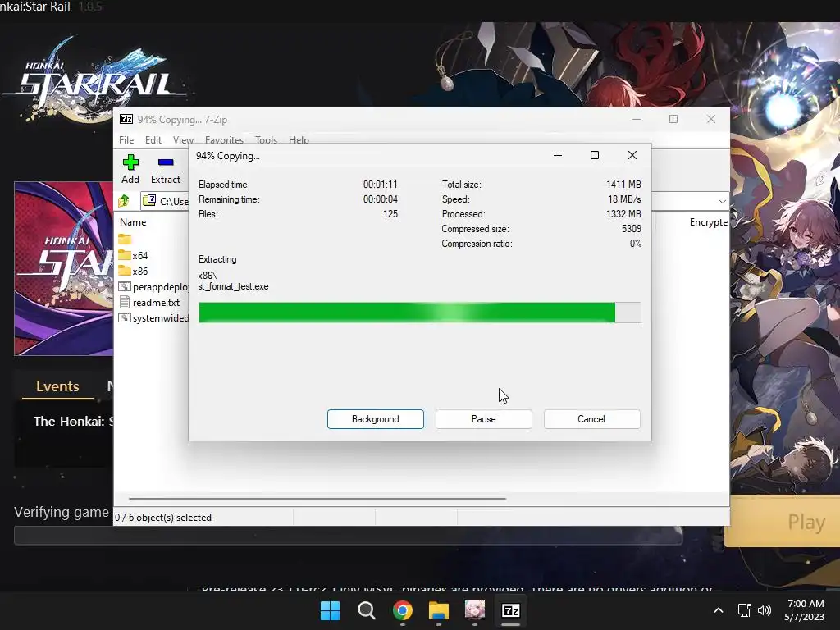The image size is (840, 630).
Task: Open the volume tray icon
Action: [x=765, y=610]
